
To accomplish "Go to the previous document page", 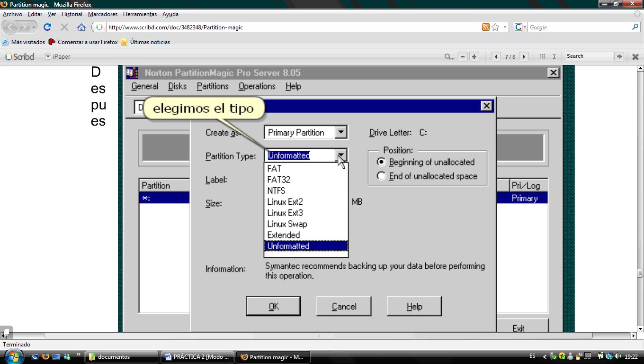I will click(x=496, y=56).
